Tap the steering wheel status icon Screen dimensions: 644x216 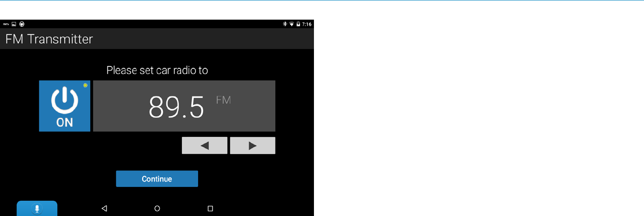[x=22, y=24]
